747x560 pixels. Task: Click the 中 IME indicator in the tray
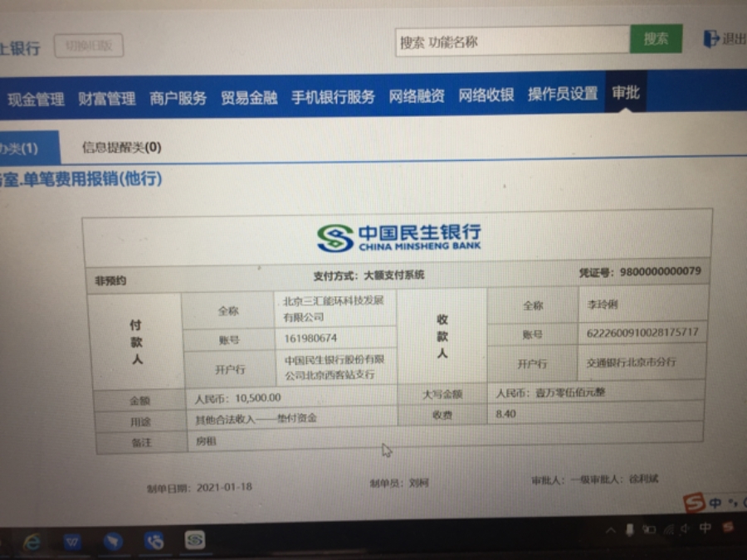(x=705, y=528)
